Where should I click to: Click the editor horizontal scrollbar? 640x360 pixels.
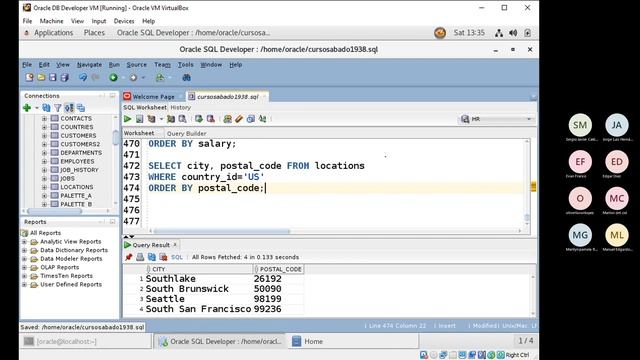coord(222,231)
